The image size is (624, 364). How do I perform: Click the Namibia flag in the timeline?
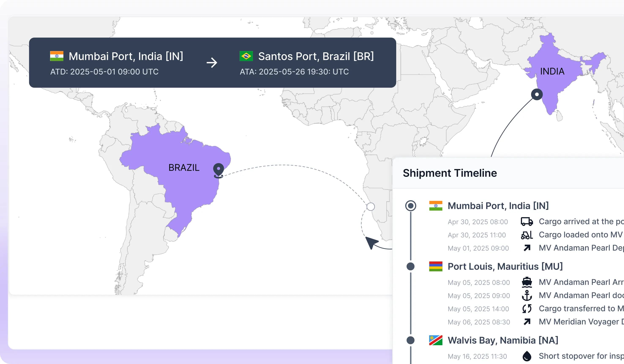436,340
